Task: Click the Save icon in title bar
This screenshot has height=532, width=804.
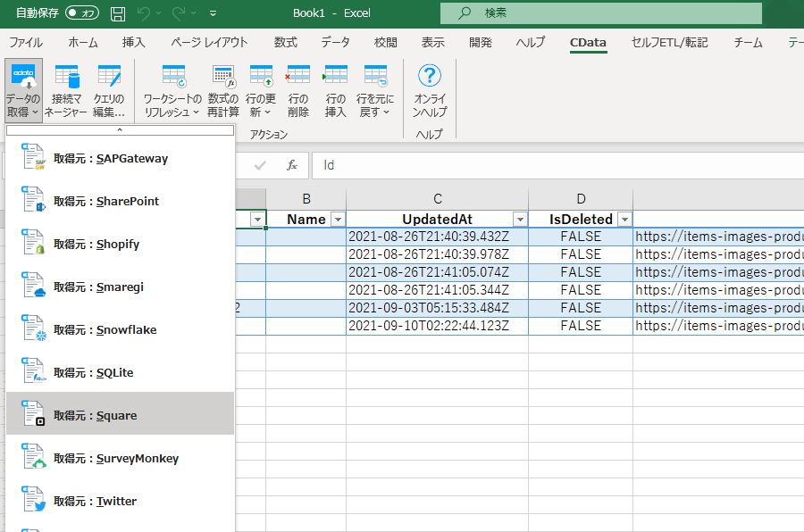Action: (x=118, y=13)
